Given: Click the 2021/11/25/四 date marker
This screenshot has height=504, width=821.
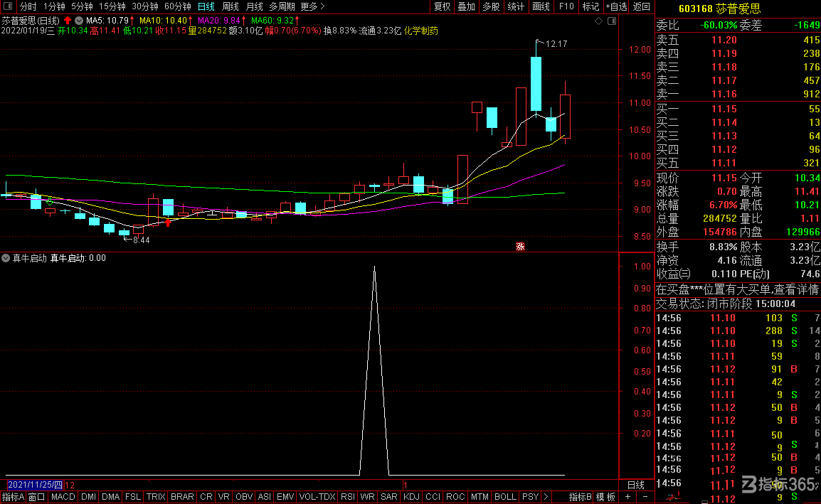Looking at the screenshot, I should pos(35,485).
